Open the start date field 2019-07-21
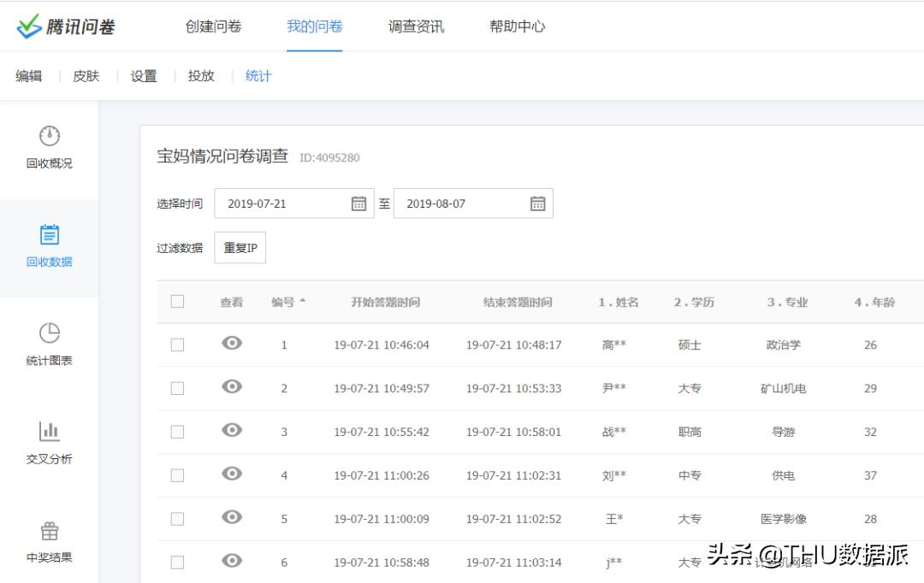The height and width of the screenshot is (583, 924). coord(282,203)
